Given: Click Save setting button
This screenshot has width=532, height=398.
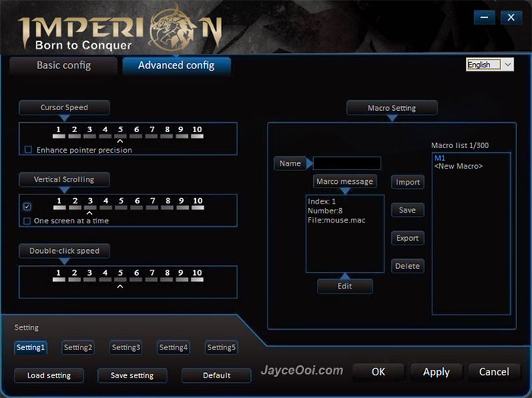Looking at the screenshot, I should [x=132, y=376].
